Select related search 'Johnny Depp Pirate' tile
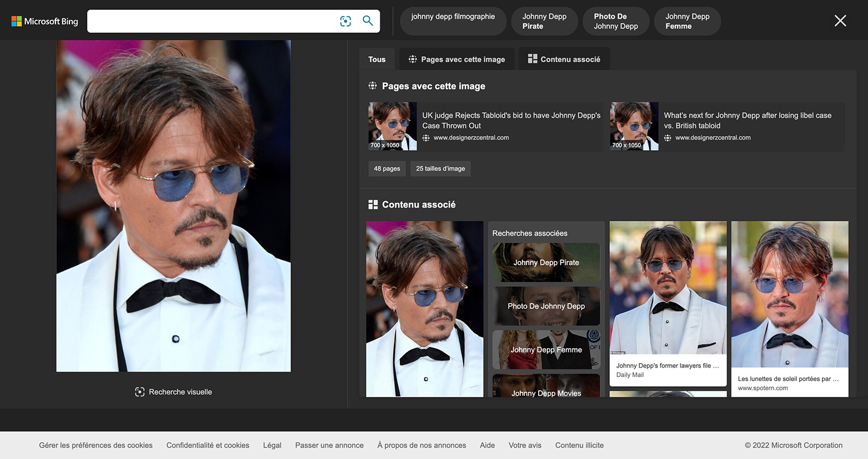The image size is (868, 459). point(546,262)
